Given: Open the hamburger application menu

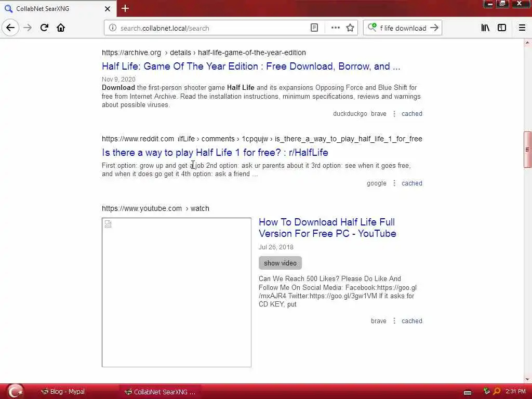Looking at the screenshot, I should (522, 28).
